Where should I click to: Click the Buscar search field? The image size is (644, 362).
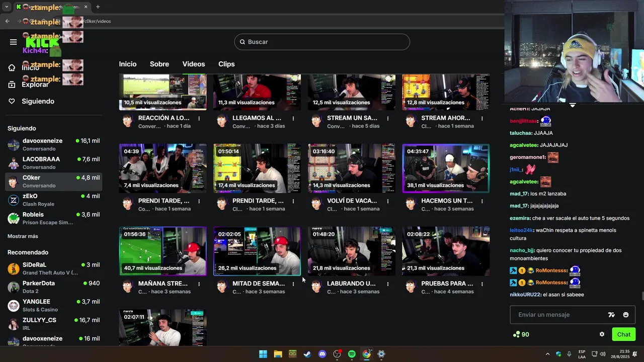tap(322, 42)
